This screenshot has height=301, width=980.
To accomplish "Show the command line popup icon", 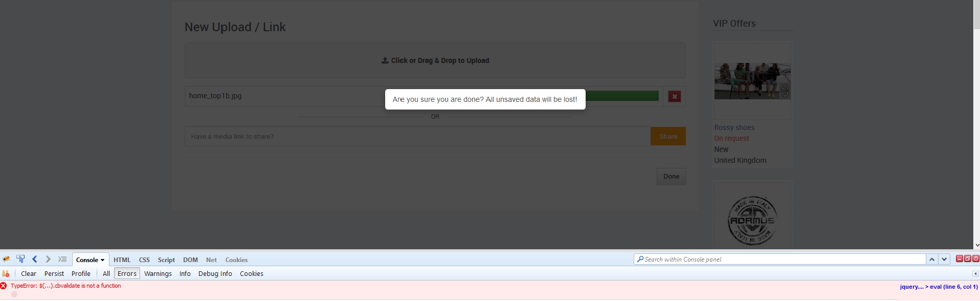I will (x=62, y=260).
